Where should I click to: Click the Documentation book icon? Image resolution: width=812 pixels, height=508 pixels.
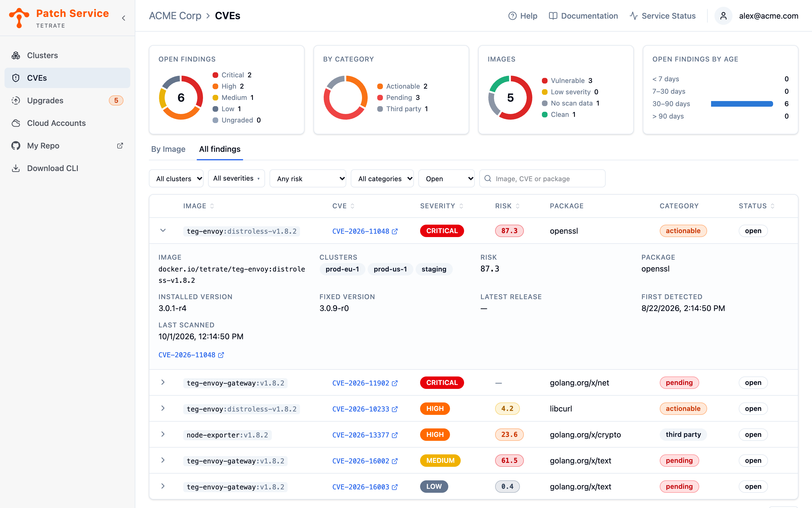(x=553, y=16)
